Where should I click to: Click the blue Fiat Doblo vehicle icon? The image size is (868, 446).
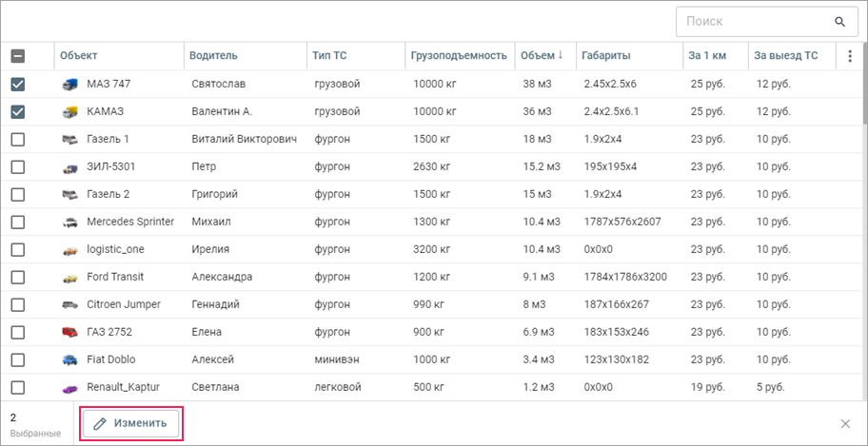coord(67,360)
